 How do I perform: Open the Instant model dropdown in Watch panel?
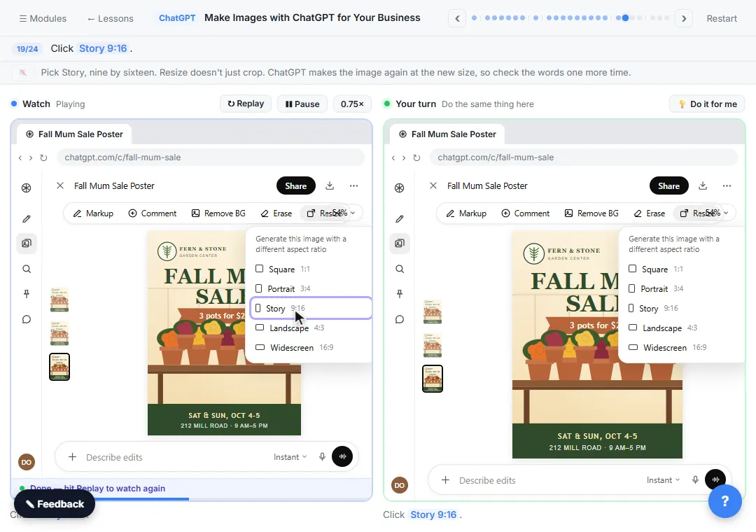pos(290,457)
